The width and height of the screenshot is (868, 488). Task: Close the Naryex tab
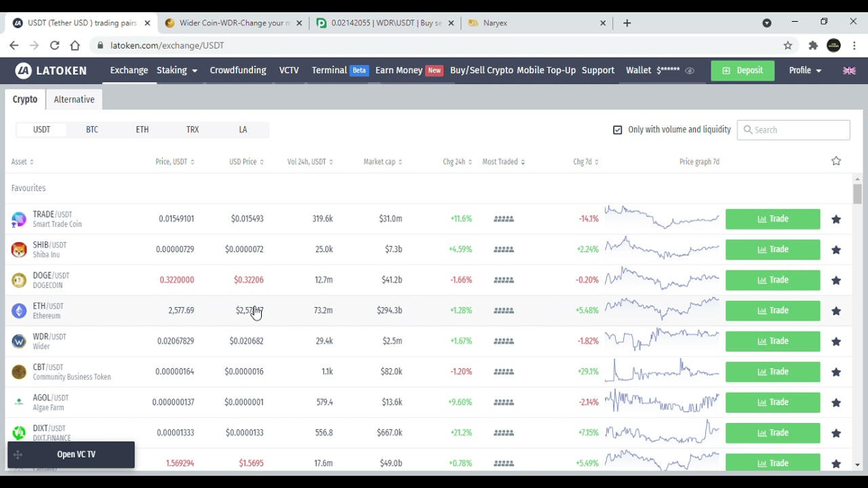(x=603, y=23)
